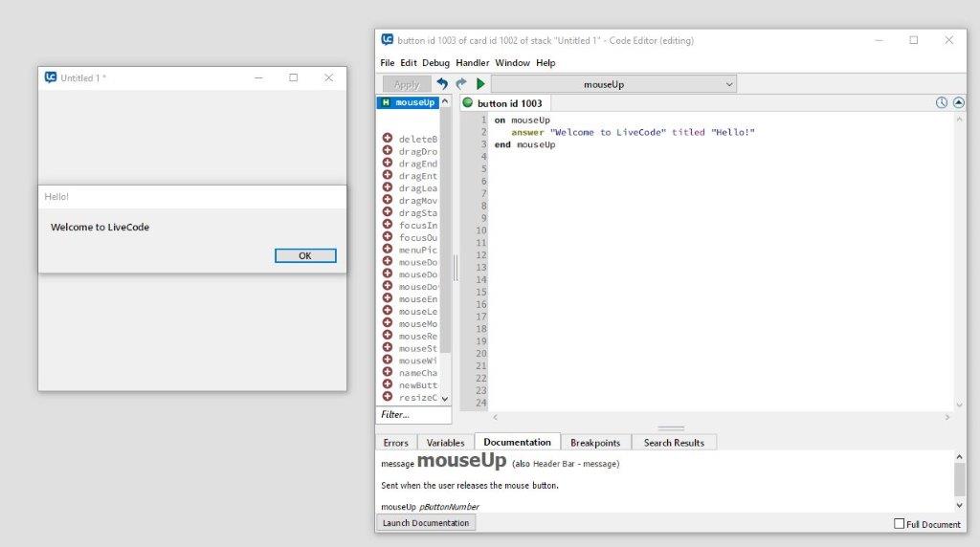This screenshot has height=547, width=980.
Task: Click the plus icon next to nameCha handler
Action: click(388, 373)
